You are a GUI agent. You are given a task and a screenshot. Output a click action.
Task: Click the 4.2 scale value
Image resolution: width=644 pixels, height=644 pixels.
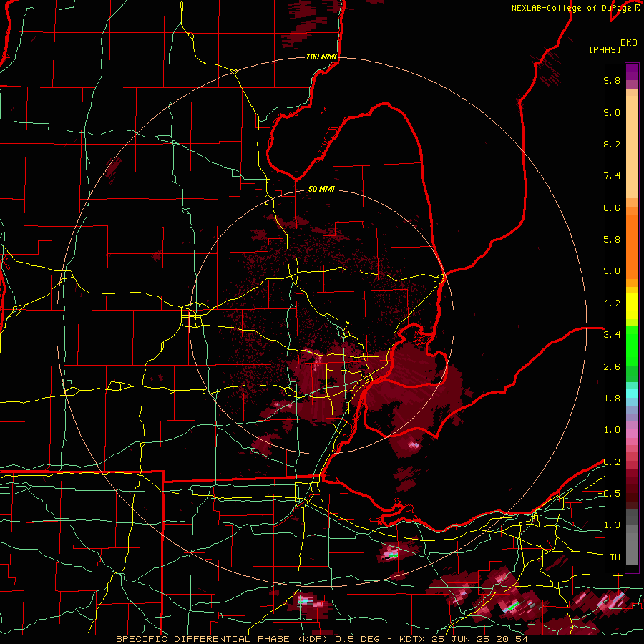coord(612,303)
